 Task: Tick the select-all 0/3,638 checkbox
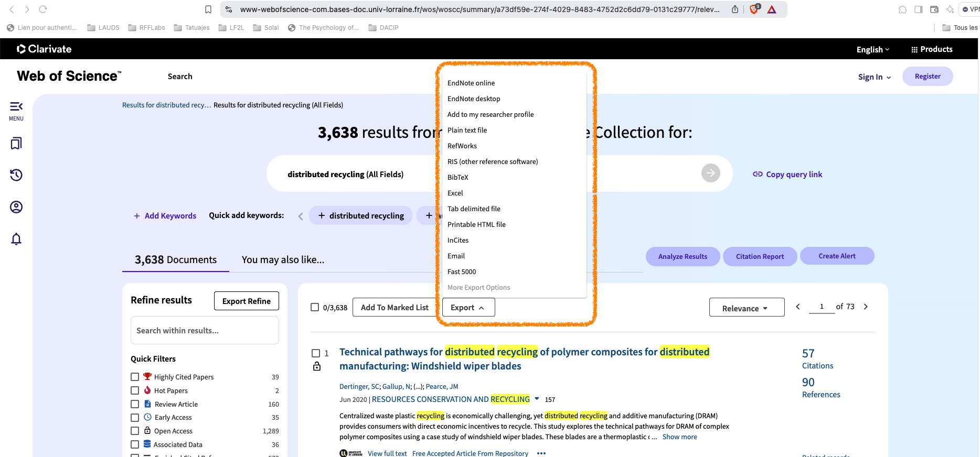click(315, 307)
